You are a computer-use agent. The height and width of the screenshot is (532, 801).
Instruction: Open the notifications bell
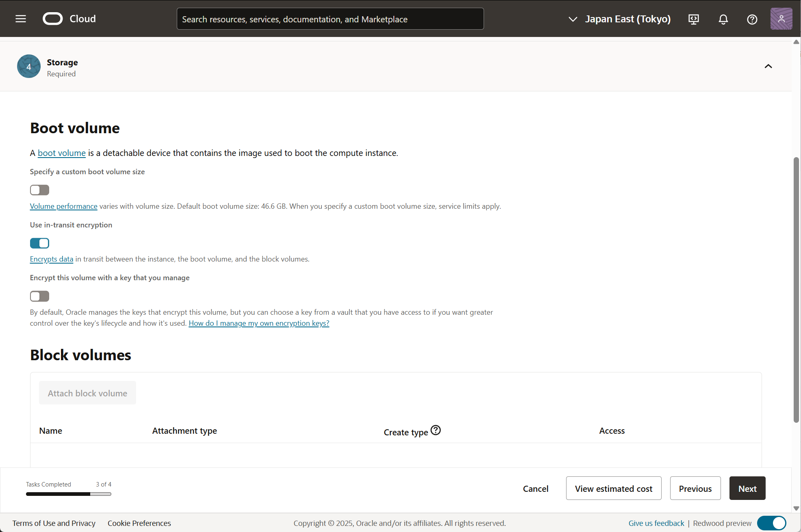tap(723, 19)
